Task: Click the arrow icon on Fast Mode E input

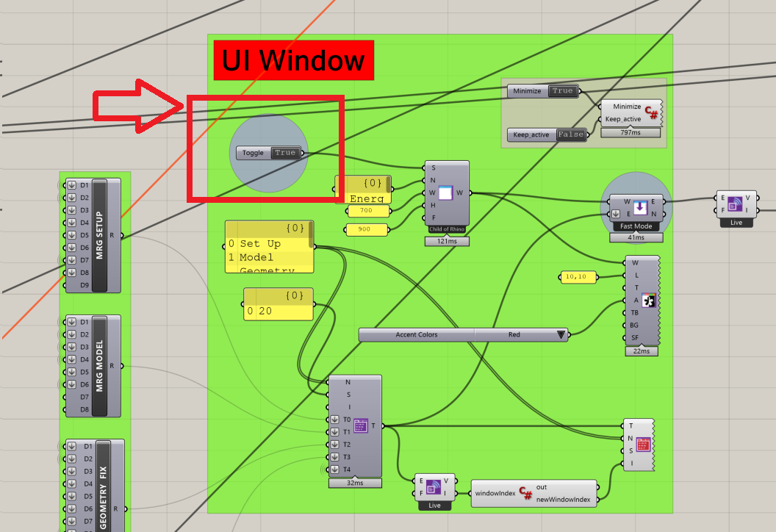Action: [616, 214]
